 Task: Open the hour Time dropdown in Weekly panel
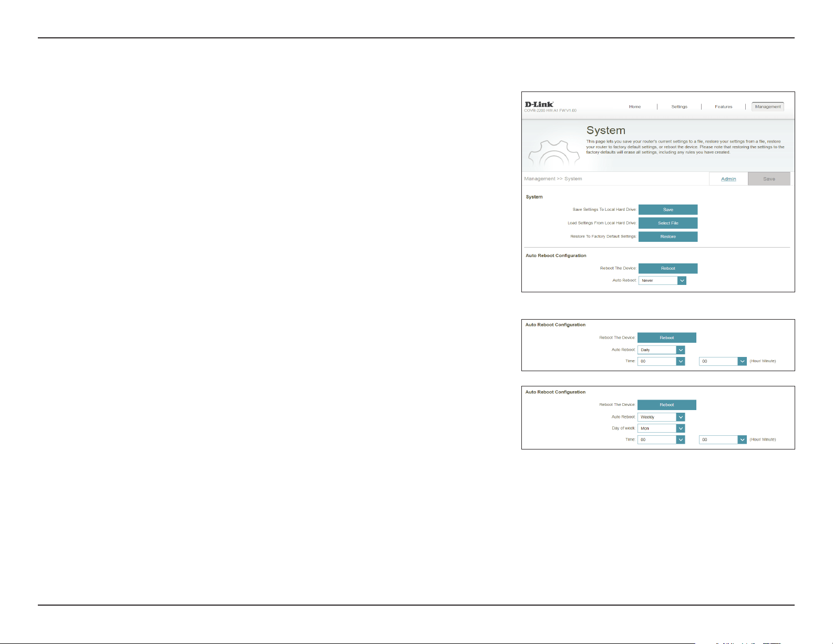coord(661,439)
